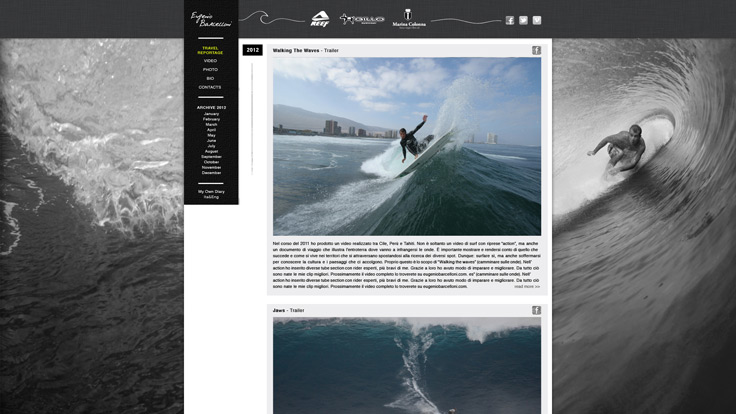Select the 2012 year tab
736x414 pixels.
click(253, 50)
